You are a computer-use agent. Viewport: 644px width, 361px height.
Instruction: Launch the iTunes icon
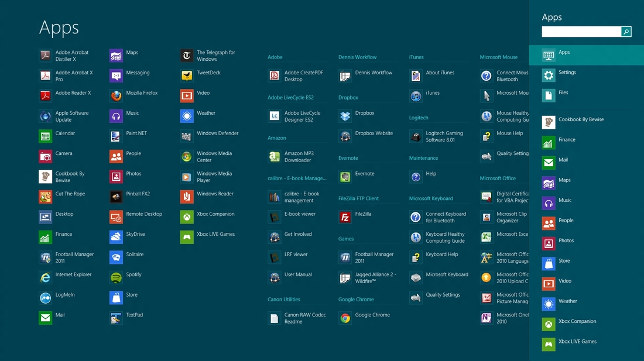pyautogui.click(x=416, y=95)
